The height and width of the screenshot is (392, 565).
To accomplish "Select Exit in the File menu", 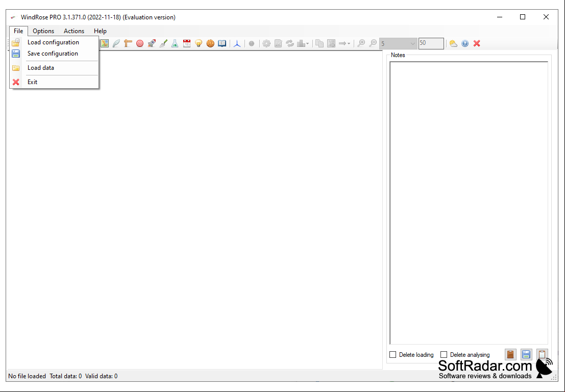I will [x=54, y=82].
